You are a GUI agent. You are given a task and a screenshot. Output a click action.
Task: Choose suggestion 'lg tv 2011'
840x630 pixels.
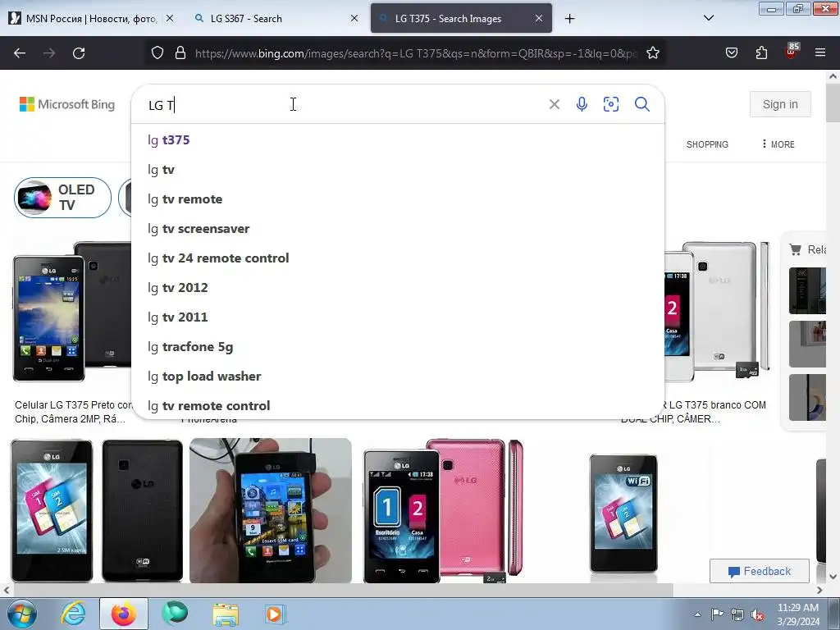398,317
